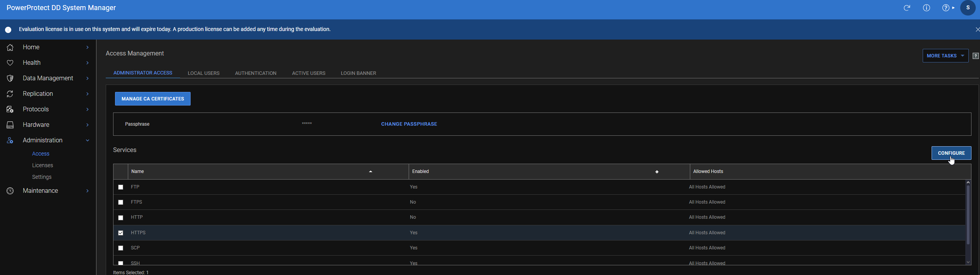Click the Configure services button

(951, 153)
